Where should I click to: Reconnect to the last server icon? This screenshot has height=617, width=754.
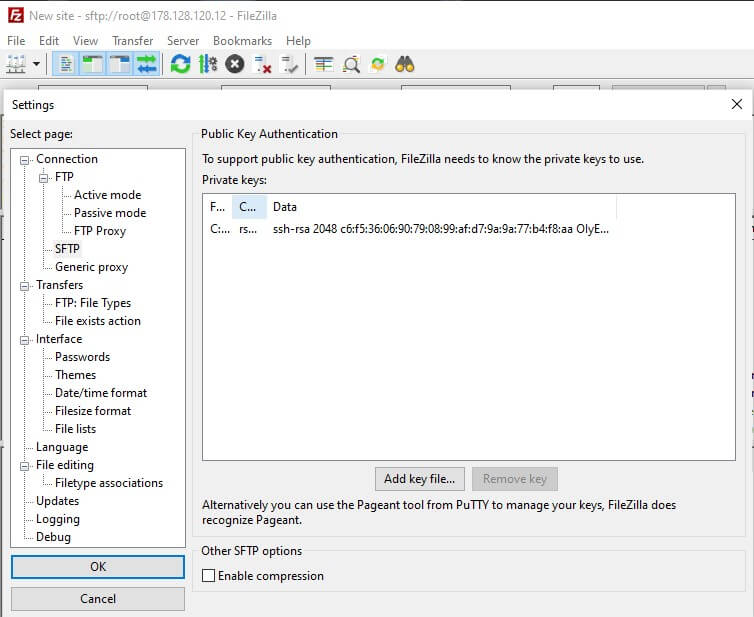point(289,64)
